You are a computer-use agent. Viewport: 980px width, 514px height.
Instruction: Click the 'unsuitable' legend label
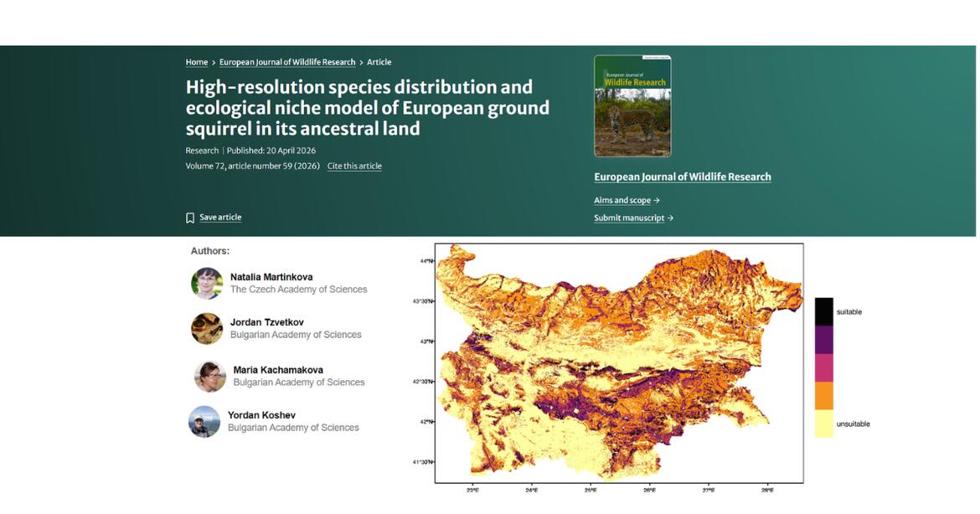coord(854,424)
